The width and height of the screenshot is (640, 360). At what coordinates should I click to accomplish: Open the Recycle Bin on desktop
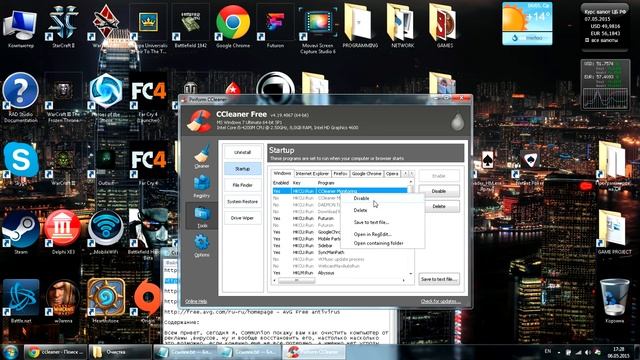click(614, 301)
